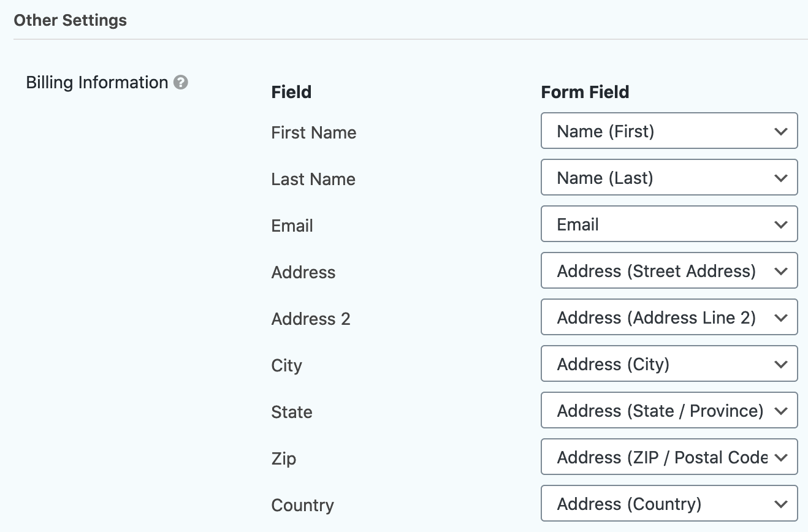Image resolution: width=808 pixels, height=532 pixels.
Task: Open the Address (State / Province) dropdown
Action: point(668,411)
